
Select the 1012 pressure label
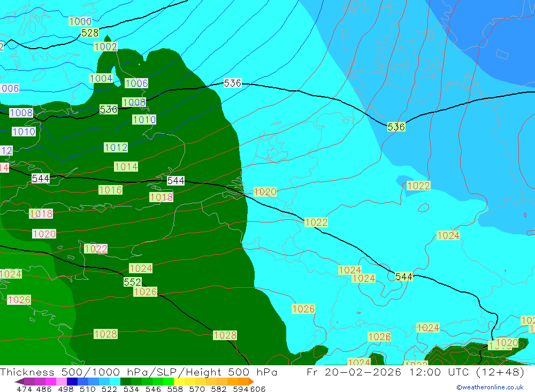[x=116, y=148]
